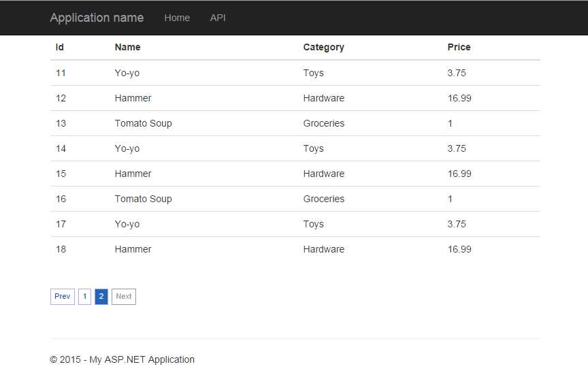
Task: Go to the previous page with Prev
Action: [x=63, y=297]
